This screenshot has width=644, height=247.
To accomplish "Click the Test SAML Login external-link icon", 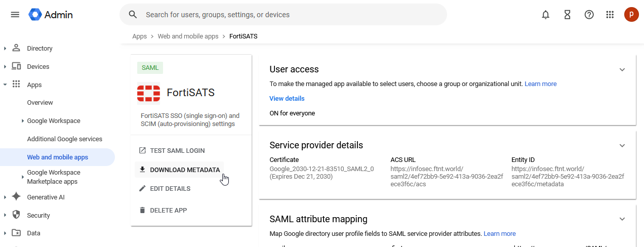I will (x=142, y=150).
